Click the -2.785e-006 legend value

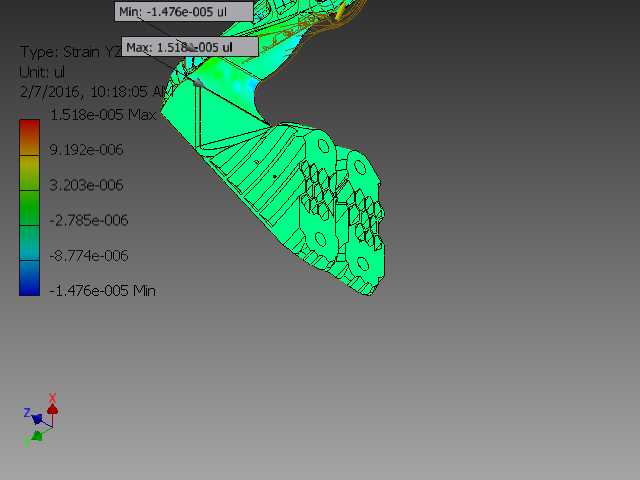(89, 220)
